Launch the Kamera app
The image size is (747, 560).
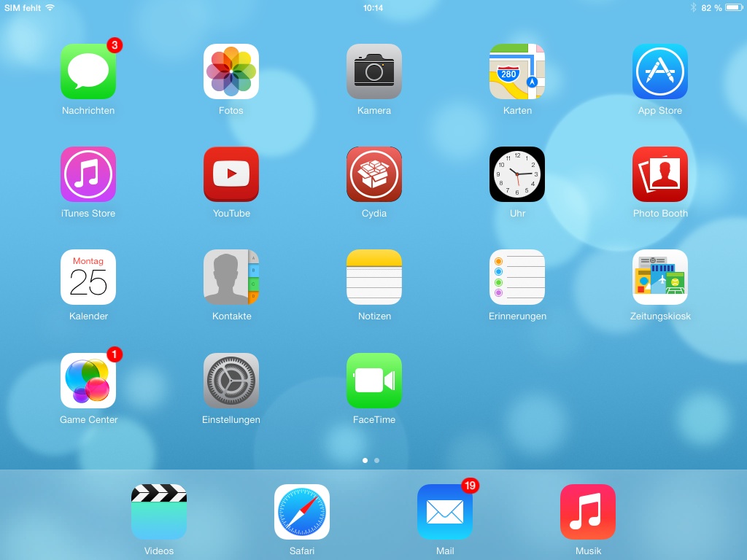(374, 71)
